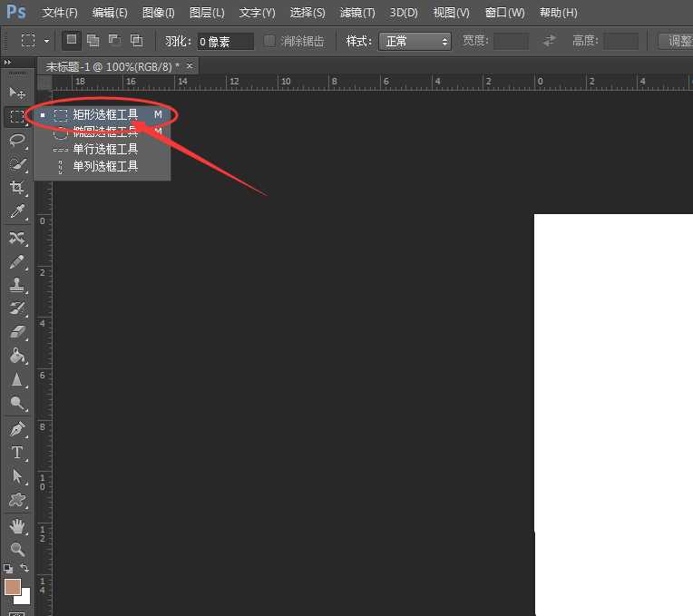The width and height of the screenshot is (693, 616).
Task: Enable 'Add to selection' mode button
Action: (93, 41)
